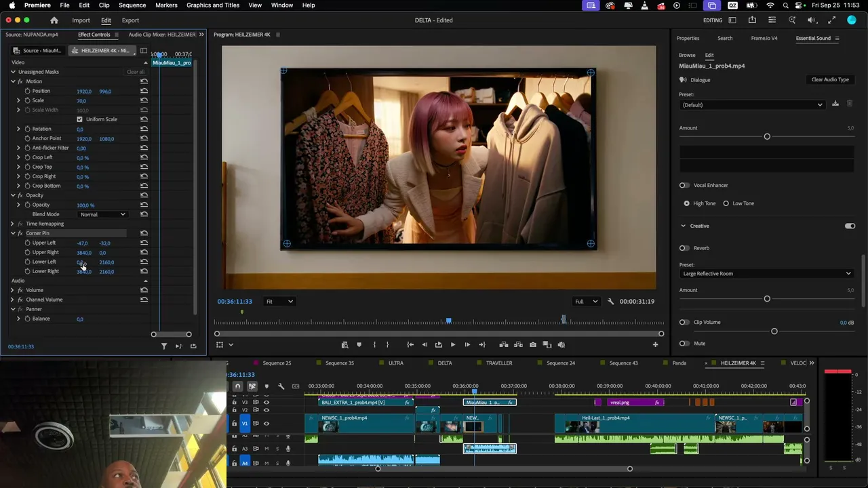This screenshot has height=488, width=868.
Task: Click the filter properties funnel icon
Action: 163,346
